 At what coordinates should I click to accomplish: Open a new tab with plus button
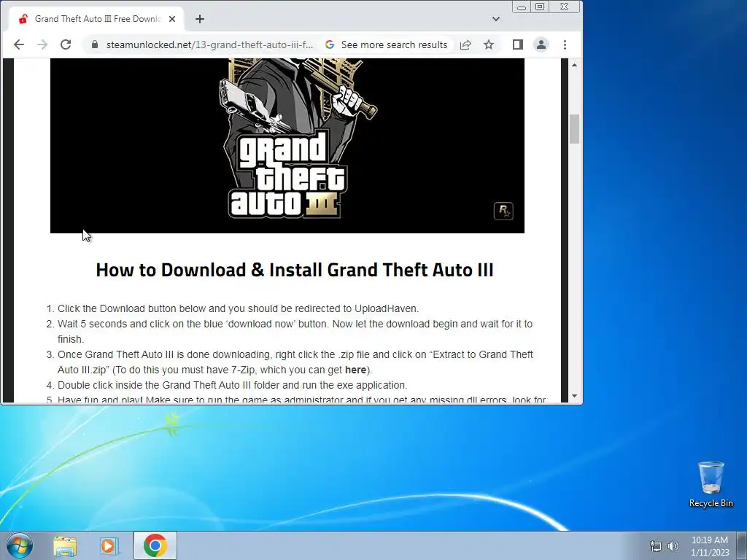pyautogui.click(x=200, y=19)
